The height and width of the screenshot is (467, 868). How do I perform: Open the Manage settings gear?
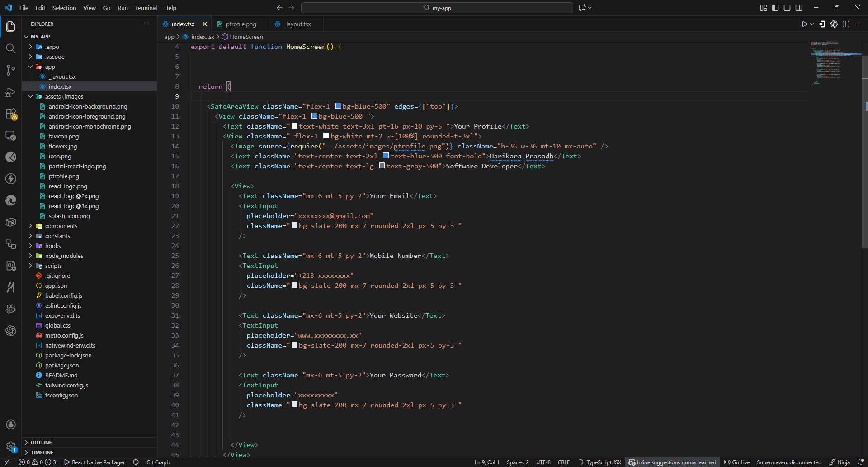click(11, 446)
